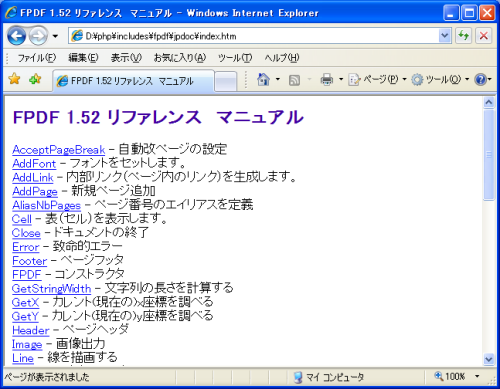Go back with the Back arrow button
Screen dimensions: 500x389
coord(16,36)
